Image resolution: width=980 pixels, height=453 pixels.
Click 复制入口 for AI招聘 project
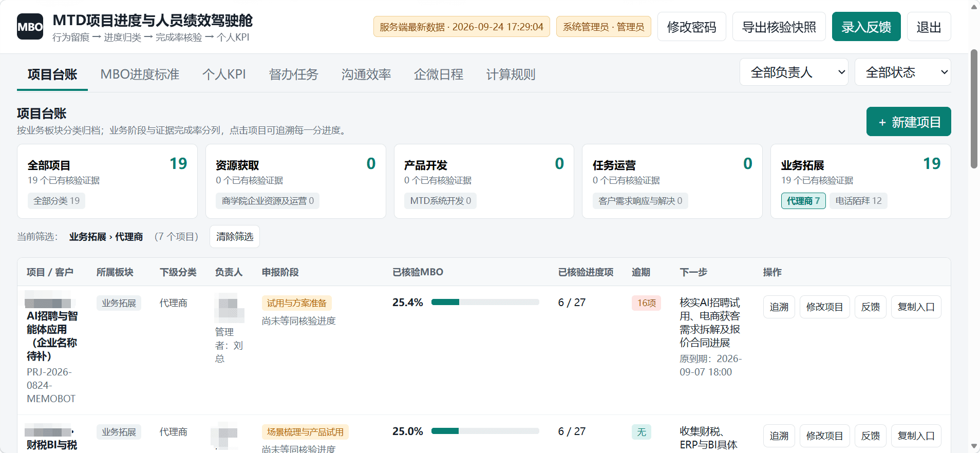[916, 307]
